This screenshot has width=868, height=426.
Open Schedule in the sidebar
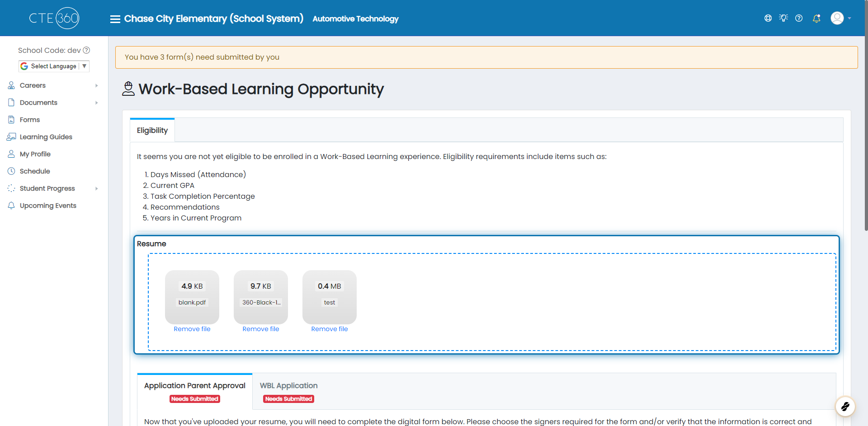pyautogui.click(x=35, y=171)
